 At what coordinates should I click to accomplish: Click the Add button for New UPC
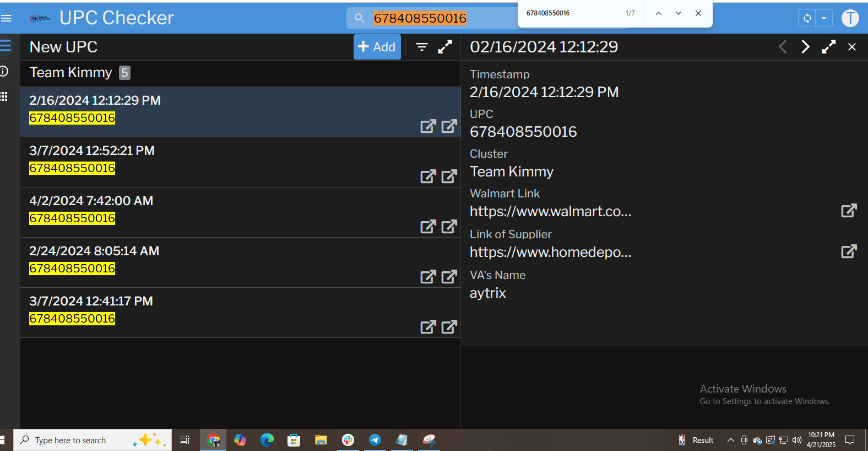377,47
